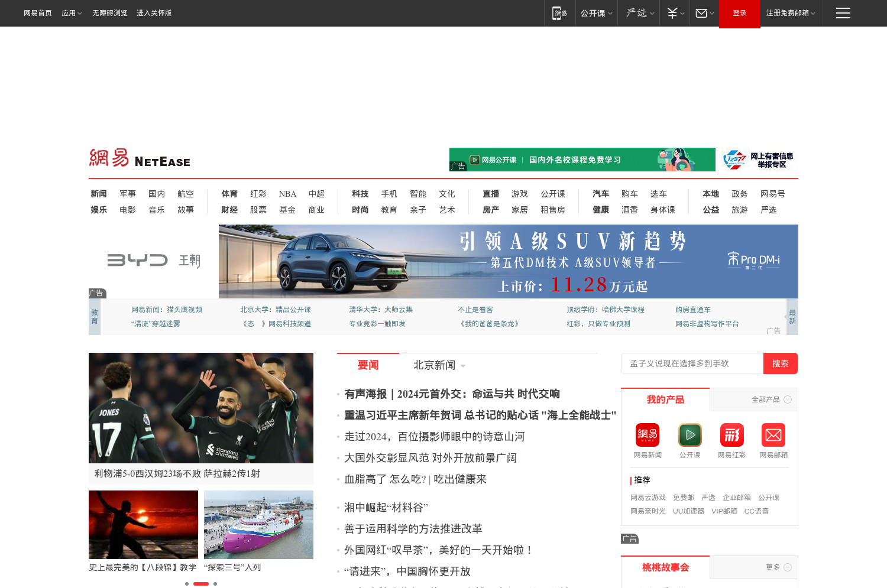This screenshot has width=887, height=588.
Task: Open 手机 navigation link
Action: coord(389,194)
